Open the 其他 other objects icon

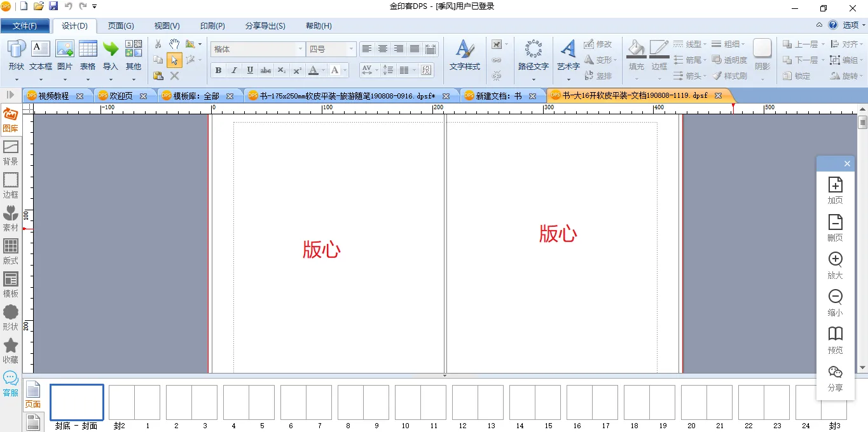134,49
